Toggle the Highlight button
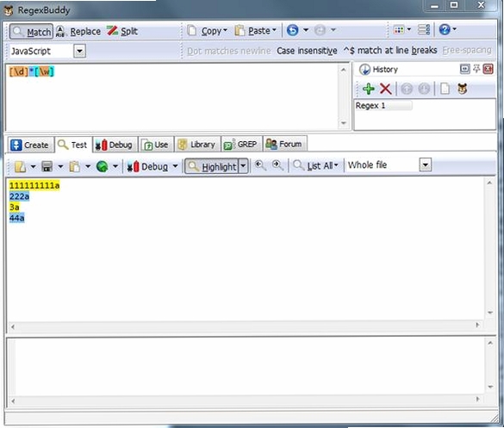Image resolution: width=504 pixels, height=428 pixels. (212, 166)
